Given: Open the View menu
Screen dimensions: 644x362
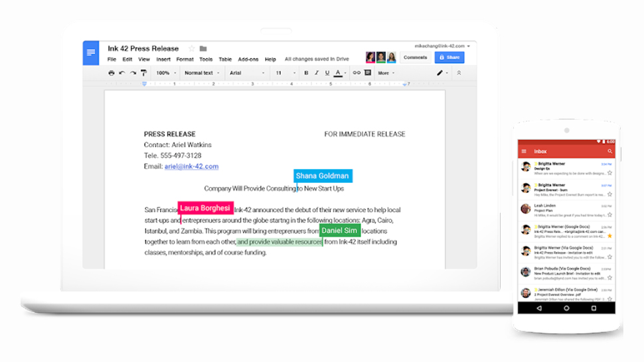Looking at the screenshot, I should pos(144,60).
